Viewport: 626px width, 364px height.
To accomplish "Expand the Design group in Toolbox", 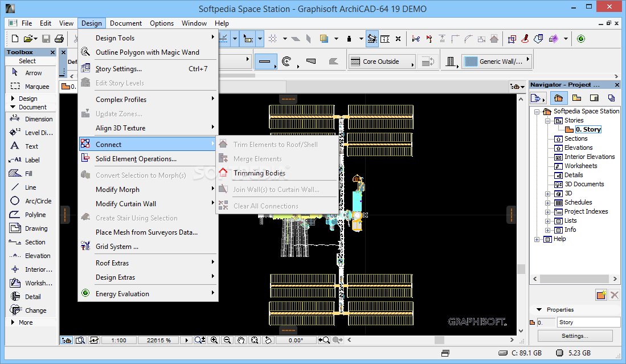I will [x=13, y=98].
